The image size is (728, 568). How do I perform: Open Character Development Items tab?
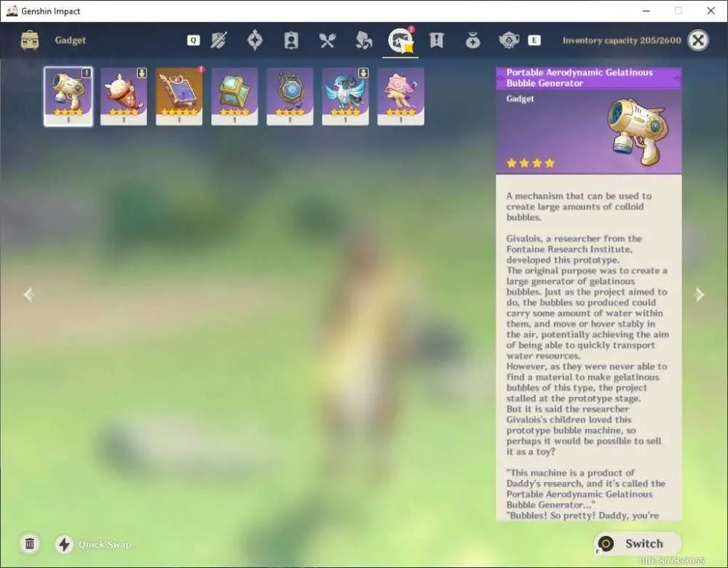[x=291, y=40]
